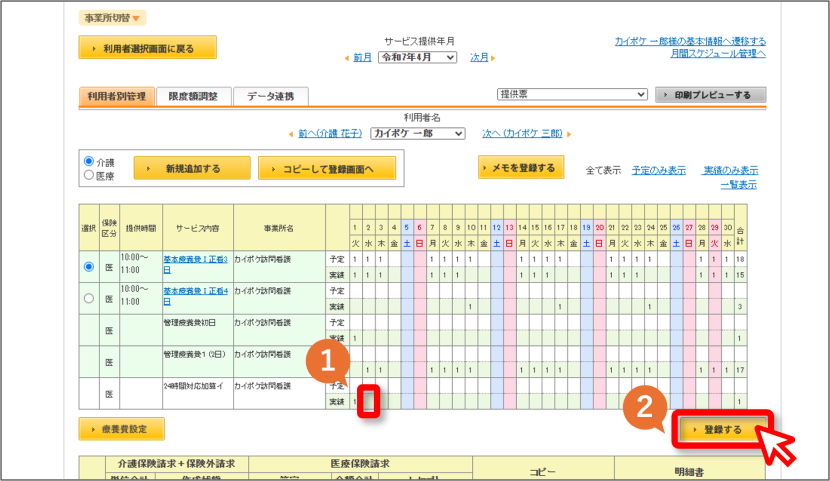Screen dimensions: 830x481
Task: Click the right arrow after 次へ(カイポケ 三郎)
Action: pyautogui.click(x=569, y=134)
